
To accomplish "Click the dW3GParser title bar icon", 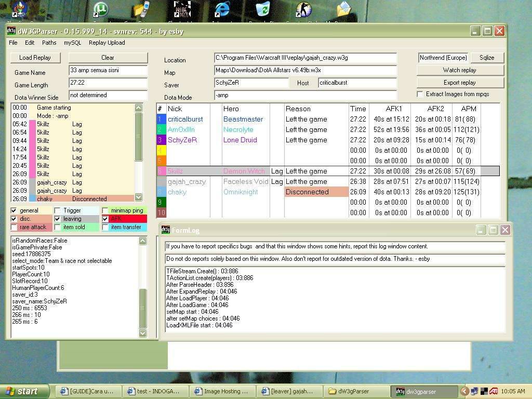I will pos(11,31).
